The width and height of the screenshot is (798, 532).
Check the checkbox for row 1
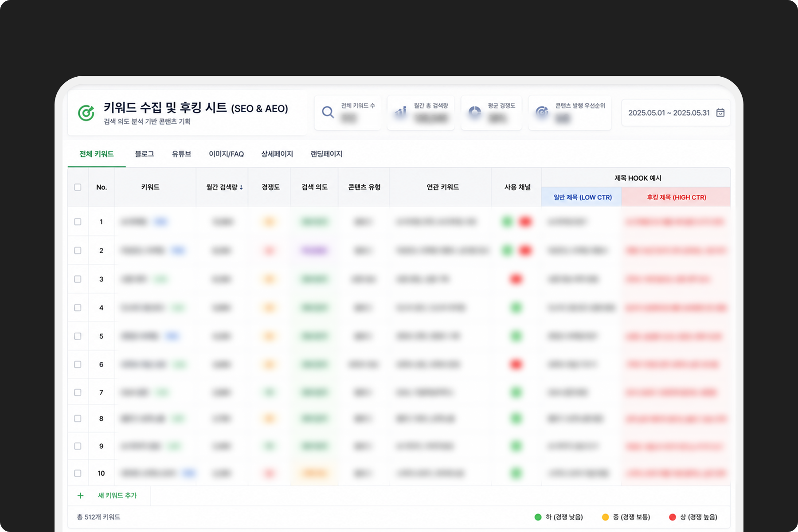pos(78,222)
